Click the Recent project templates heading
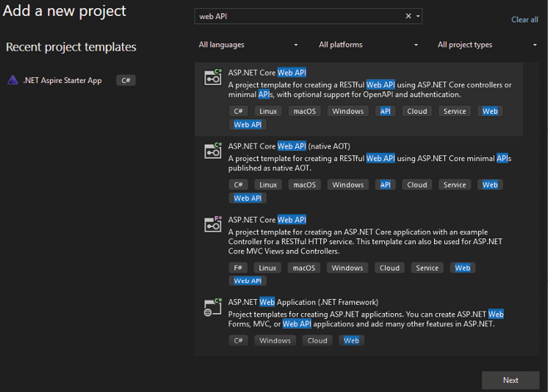 point(71,47)
